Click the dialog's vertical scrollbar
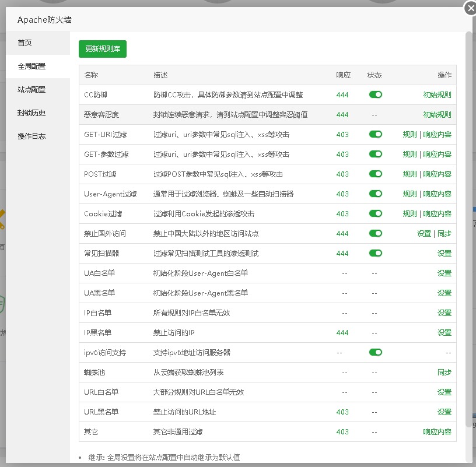The height and width of the screenshot is (467, 476). [x=469, y=229]
